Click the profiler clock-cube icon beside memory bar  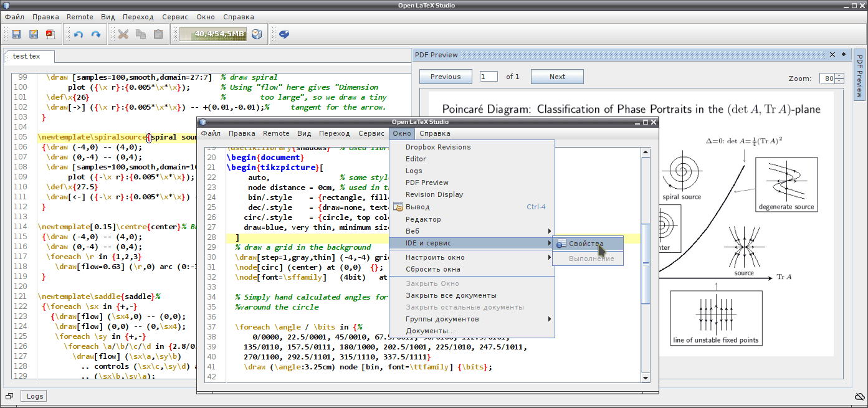click(257, 34)
